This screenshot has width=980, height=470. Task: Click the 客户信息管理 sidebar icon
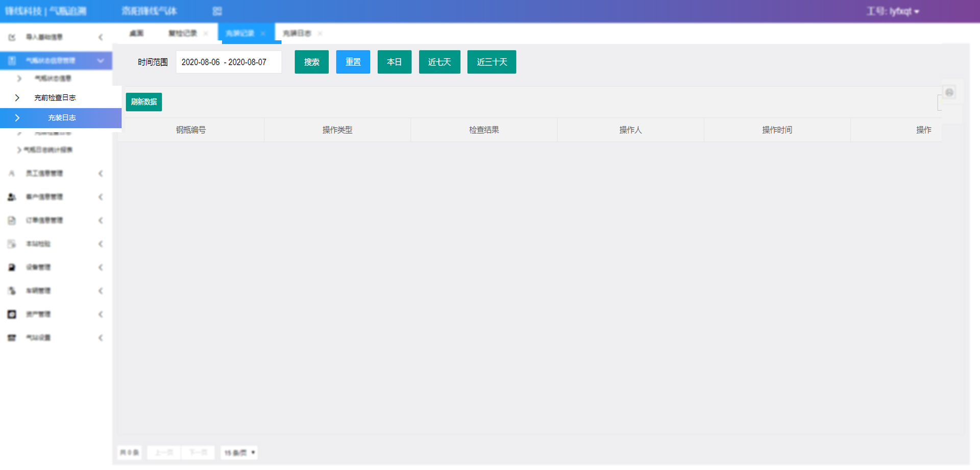12,197
